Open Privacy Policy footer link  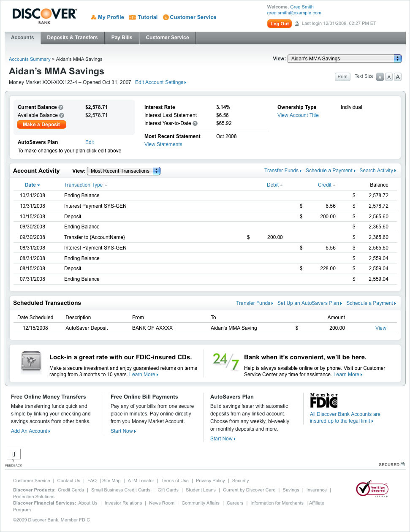pyautogui.click(x=210, y=480)
